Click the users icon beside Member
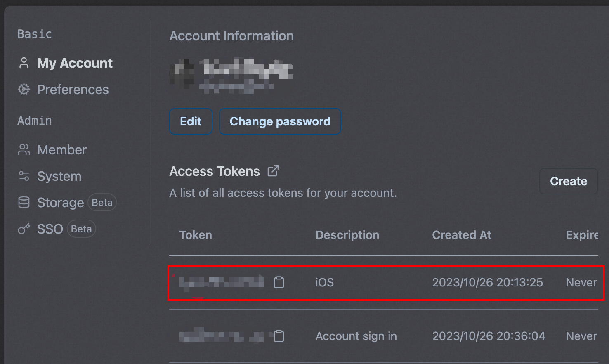 click(24, 150)
